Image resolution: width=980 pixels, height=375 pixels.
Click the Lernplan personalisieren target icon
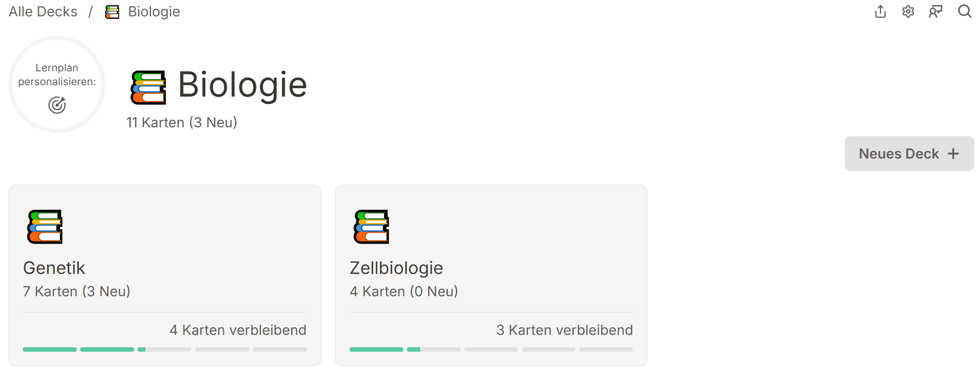[57, 105]
